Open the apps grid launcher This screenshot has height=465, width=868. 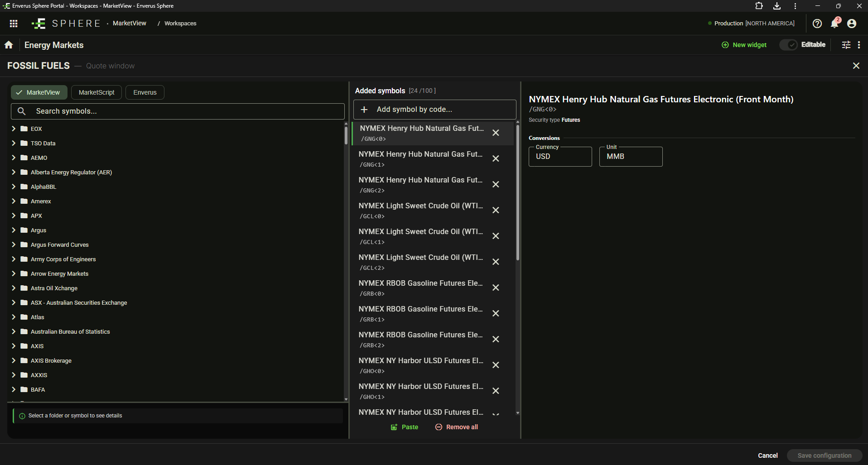coord(14,24)
